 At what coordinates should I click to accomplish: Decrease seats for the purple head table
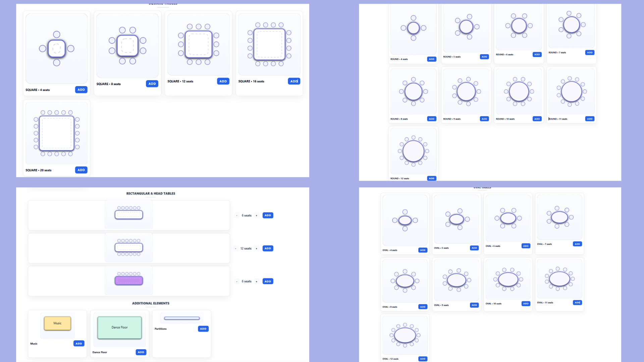click(237, 282)
